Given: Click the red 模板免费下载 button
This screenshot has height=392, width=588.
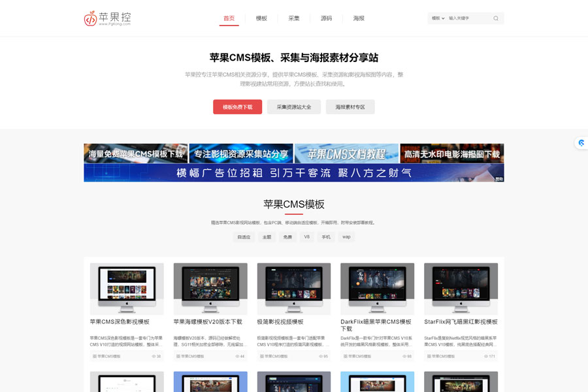Looking at the screenshot, I should click(x=237, y=107).
